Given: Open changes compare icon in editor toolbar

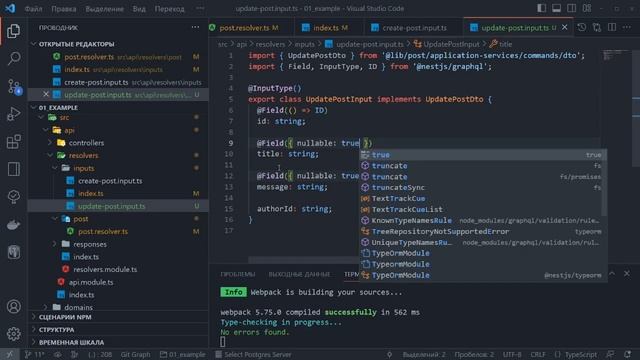Looking at the screenshot, I should coord(597,27).
